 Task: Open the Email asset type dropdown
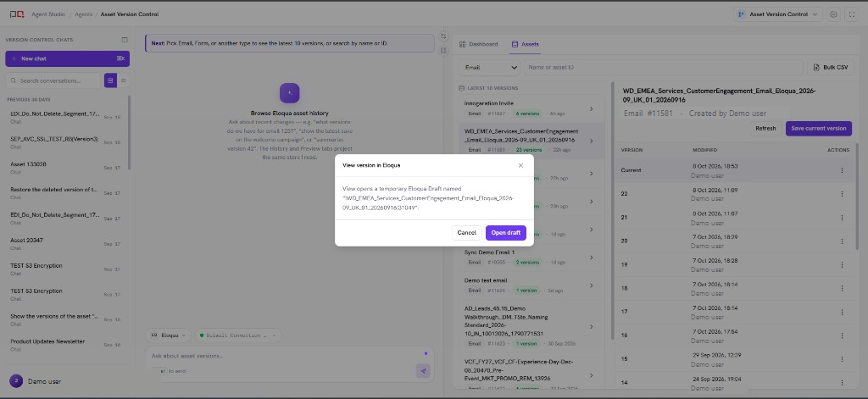click(489, 68)
